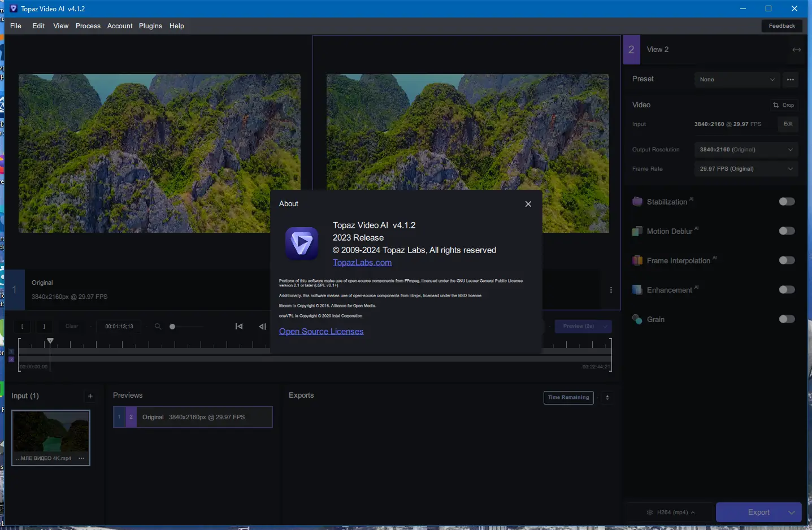Viewport: 812px width, 530px height.
Task: Click the Stabilization filter icon
Action: (637, 202)
